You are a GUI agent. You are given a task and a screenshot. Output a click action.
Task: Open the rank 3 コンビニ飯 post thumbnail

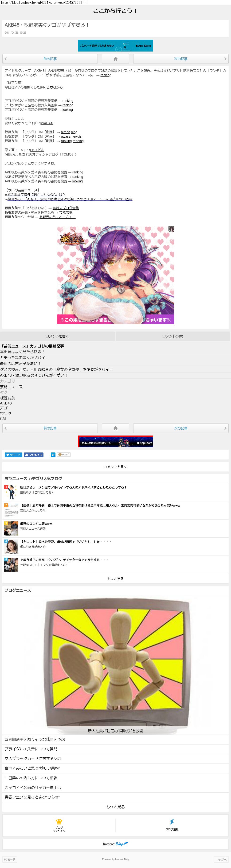(11, 528)
